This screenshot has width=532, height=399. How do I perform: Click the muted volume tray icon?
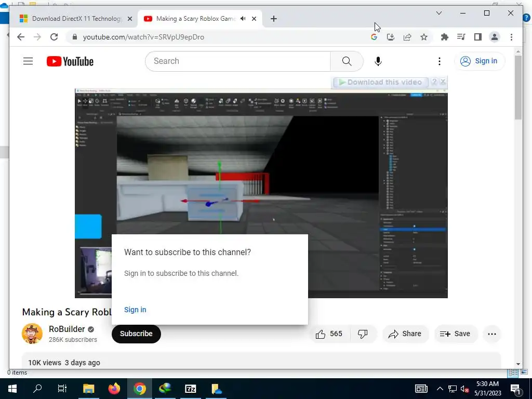coord(464,389)
